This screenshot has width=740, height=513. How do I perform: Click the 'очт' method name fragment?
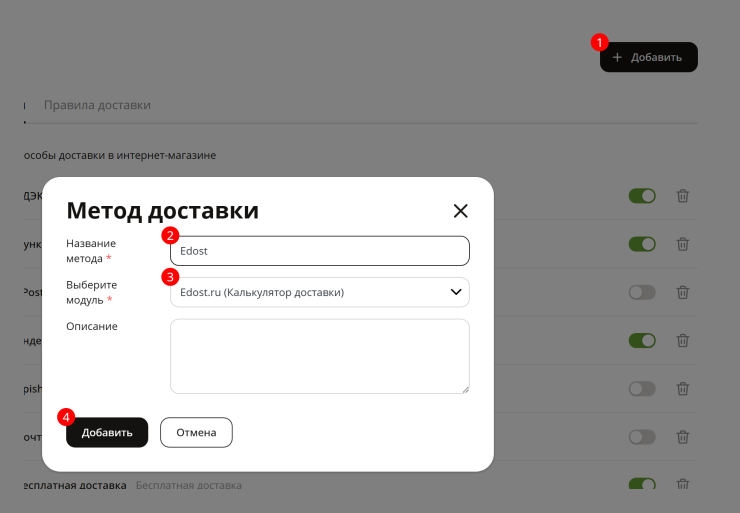coord(33,437)
